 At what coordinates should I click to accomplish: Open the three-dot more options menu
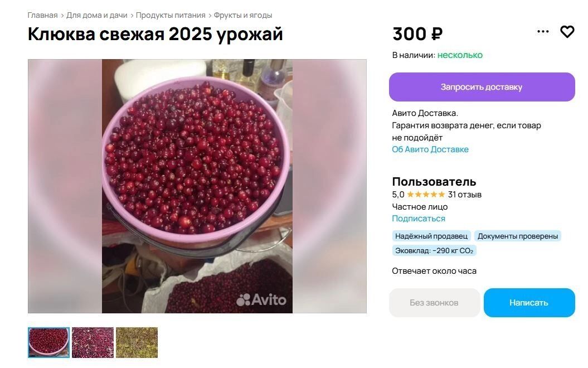click(x=543, y=32)
